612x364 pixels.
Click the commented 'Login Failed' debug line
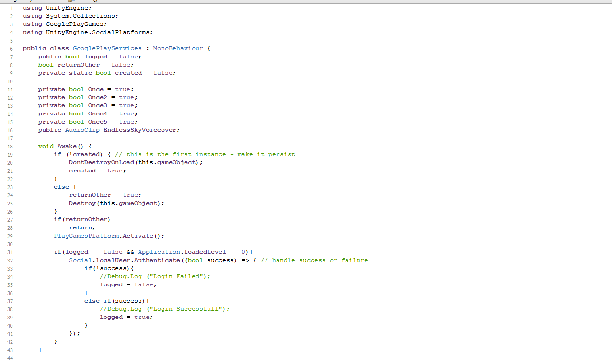tap(155, 276)
